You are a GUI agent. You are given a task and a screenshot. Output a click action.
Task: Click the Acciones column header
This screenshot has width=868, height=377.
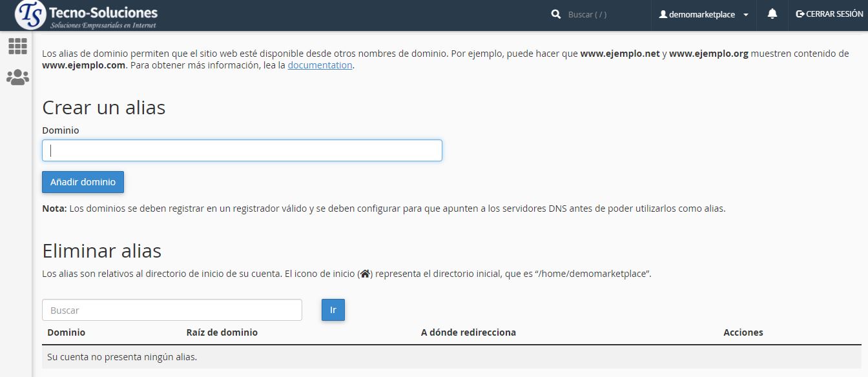tap(743, 332)
